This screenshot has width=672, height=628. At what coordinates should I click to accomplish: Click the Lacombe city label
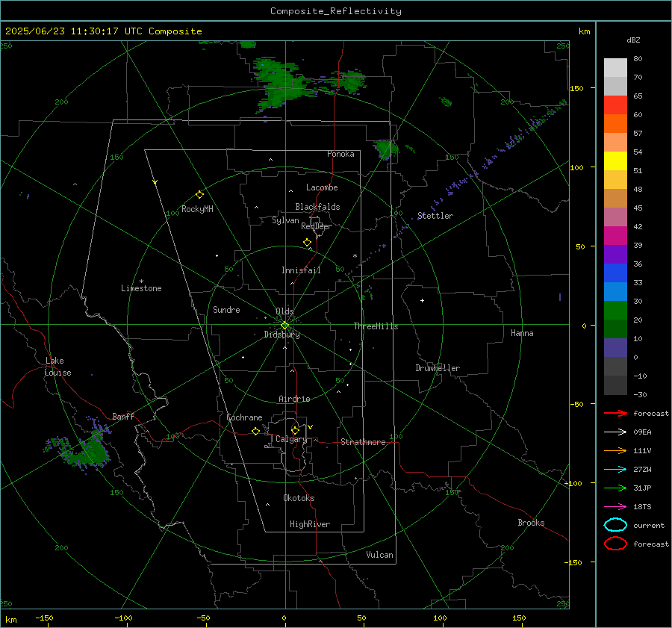coord(322,187)
